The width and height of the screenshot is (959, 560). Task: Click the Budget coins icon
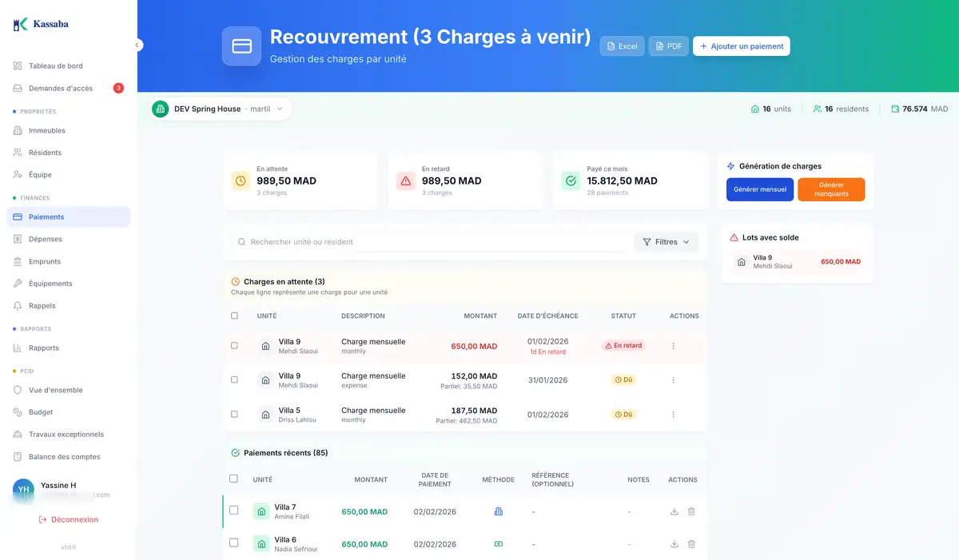tap(18, 412)
